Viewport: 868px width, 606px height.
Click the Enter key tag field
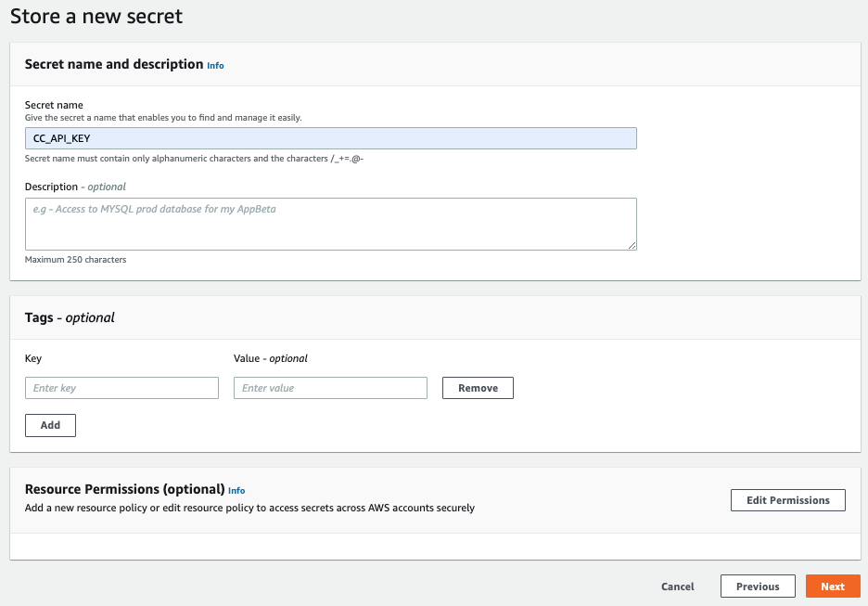tap(121, 388)
